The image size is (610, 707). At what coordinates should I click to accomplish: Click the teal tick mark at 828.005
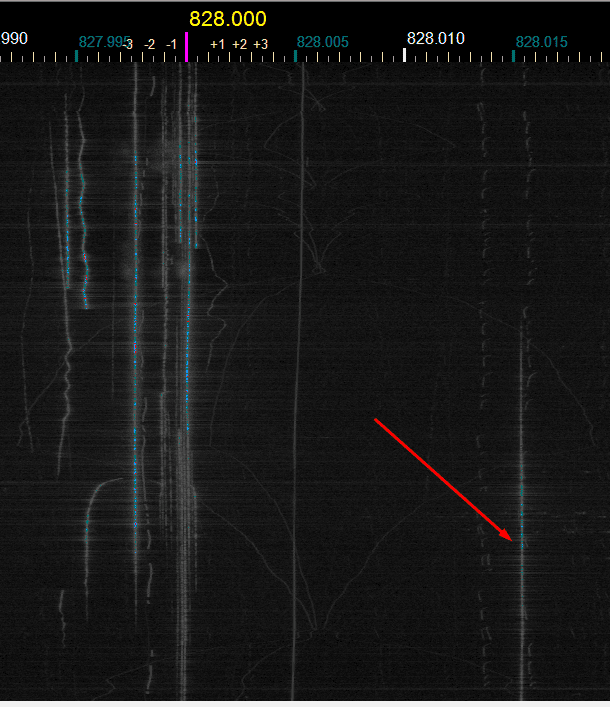tap(295, 56)
